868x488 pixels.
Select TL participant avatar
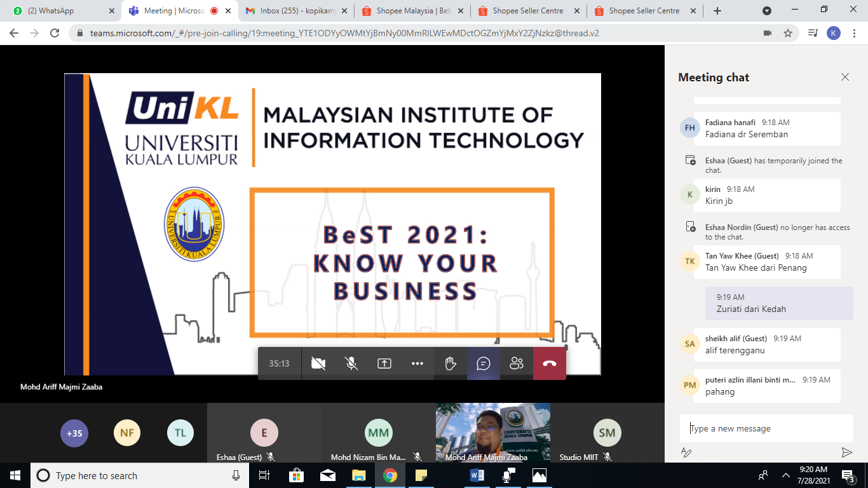click(180, 433)
